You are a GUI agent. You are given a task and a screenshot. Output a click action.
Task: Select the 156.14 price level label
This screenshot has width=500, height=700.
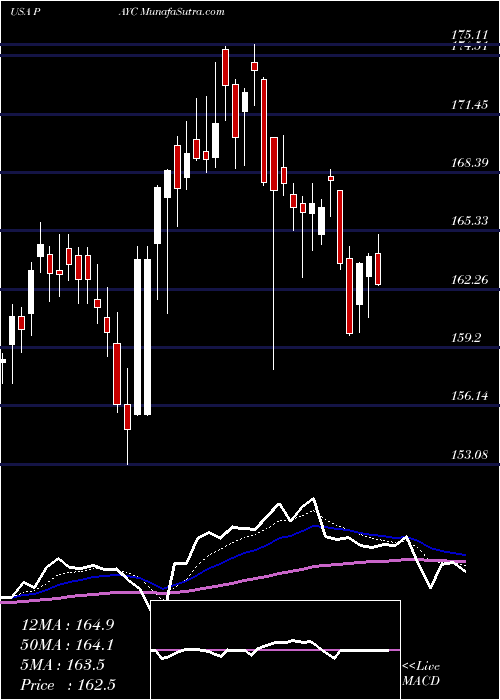(469, 396)
